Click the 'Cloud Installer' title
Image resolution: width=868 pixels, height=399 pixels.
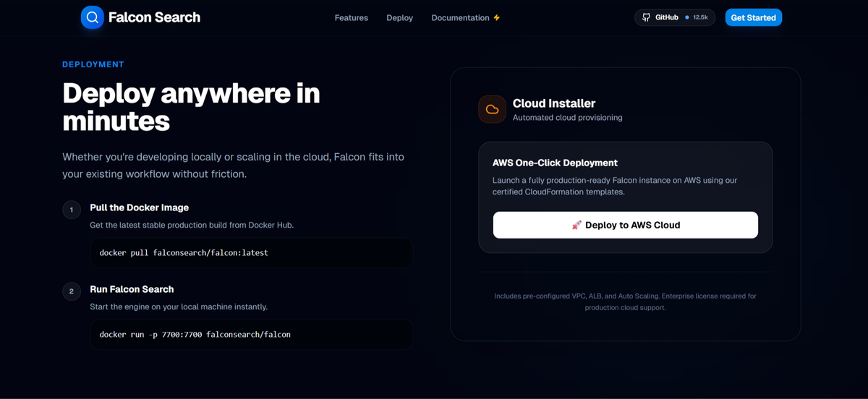pyautogui.click(x=554, y=103)
